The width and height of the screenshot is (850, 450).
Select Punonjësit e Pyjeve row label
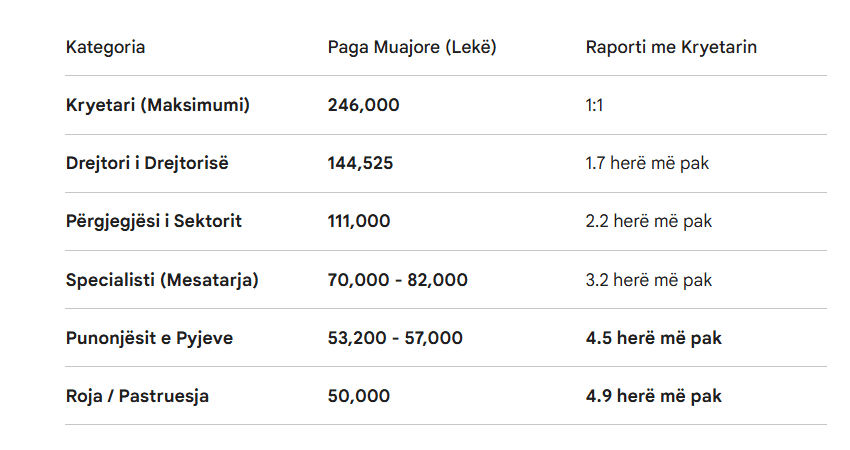click(149, 338)
